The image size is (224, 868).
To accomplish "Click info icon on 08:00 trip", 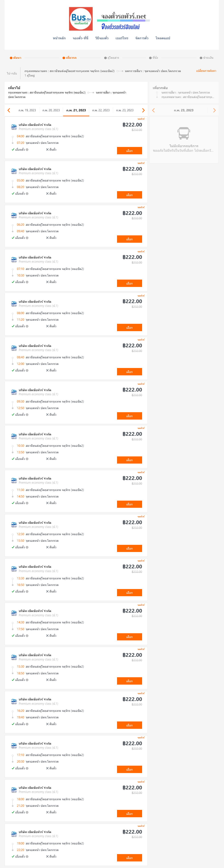I will 27,326.
